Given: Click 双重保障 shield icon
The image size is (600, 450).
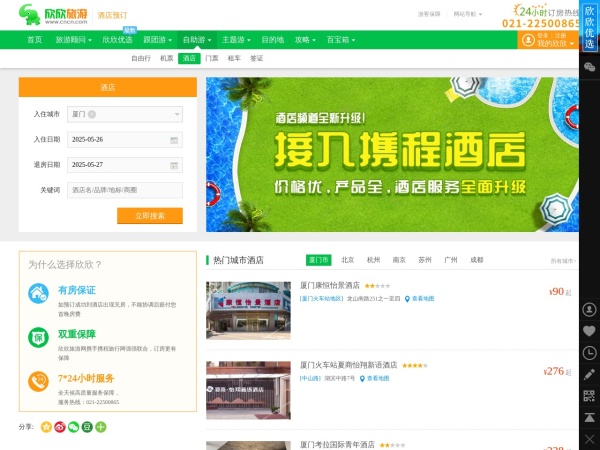Looking at the screenshot, I should click(x=38, y=338).
